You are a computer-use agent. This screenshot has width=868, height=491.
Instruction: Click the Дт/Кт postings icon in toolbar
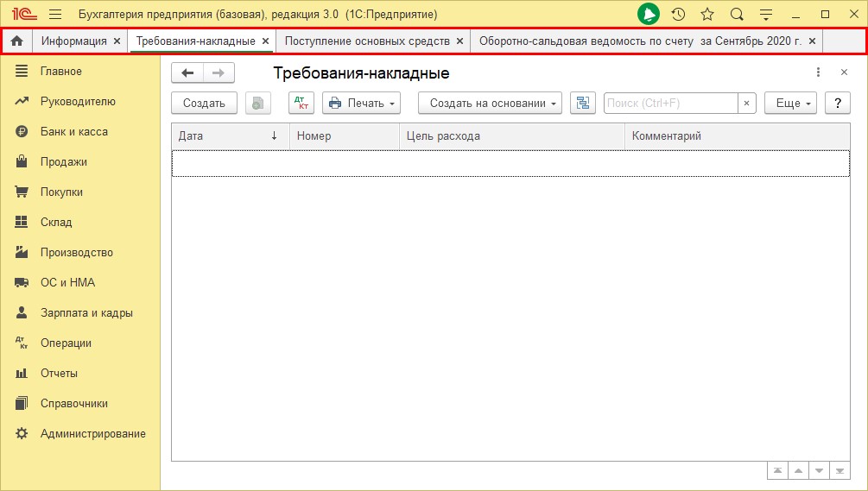click(x=301, y=103)
